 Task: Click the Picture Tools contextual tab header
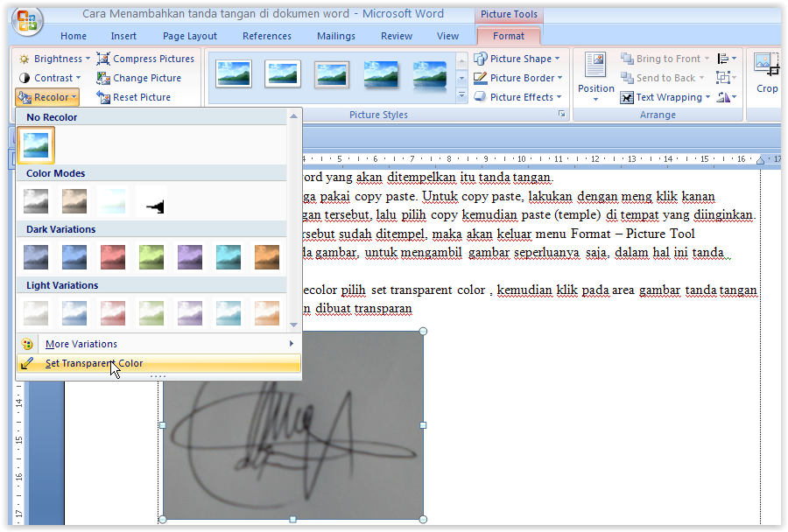point(509,15)
